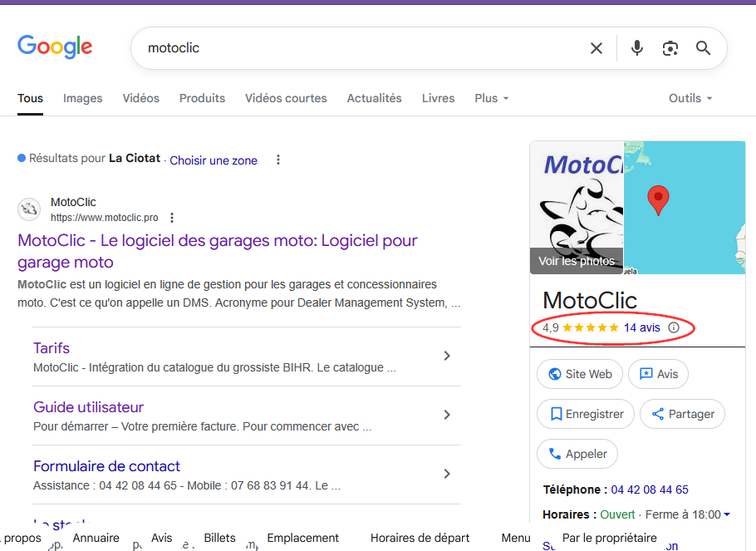Click the Emplacement item in the bottom bar
Image resolution: width=756 pixels, height=551 pixels.
302,538
